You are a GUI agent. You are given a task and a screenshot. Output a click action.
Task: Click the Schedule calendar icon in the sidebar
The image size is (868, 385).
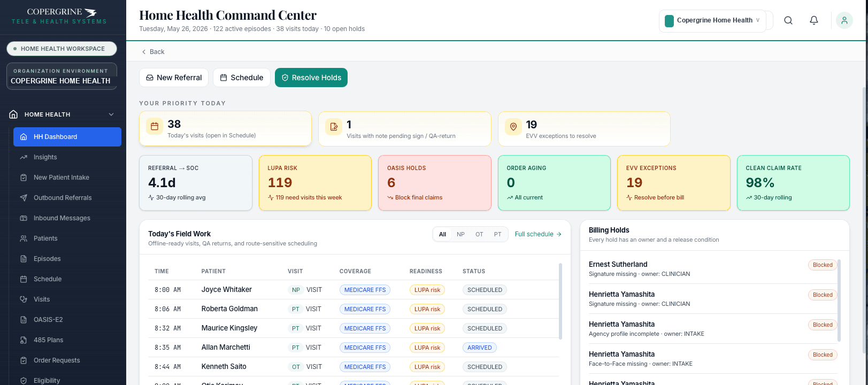pyautogui.click(x=24, y=279)
